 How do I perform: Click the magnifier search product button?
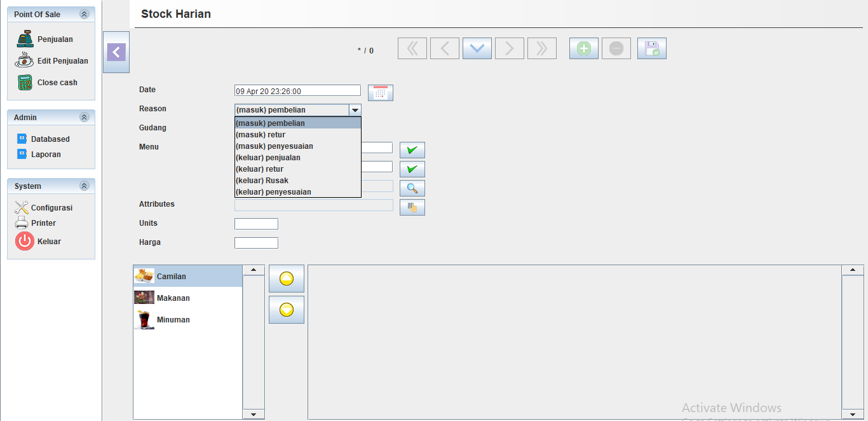[x=412, y=188]
